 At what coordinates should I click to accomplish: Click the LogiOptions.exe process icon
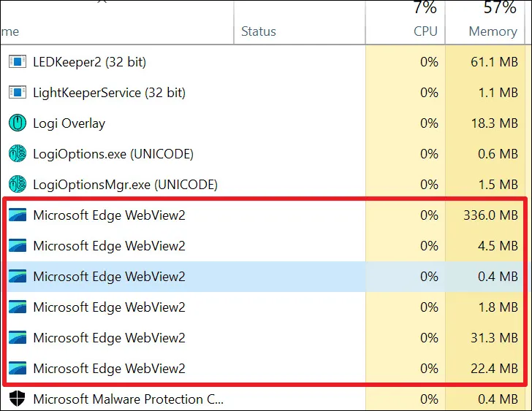[x=17, y=154]
